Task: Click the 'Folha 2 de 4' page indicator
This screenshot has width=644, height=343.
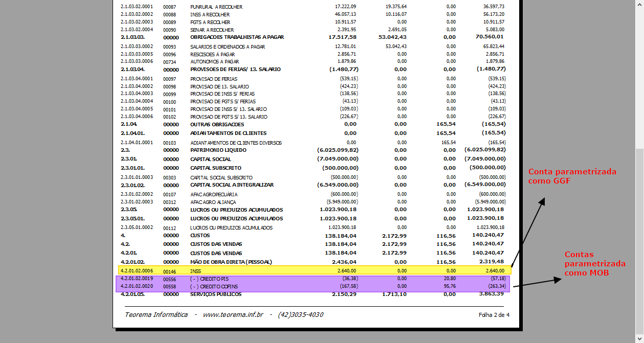Action: click(494, 315)
